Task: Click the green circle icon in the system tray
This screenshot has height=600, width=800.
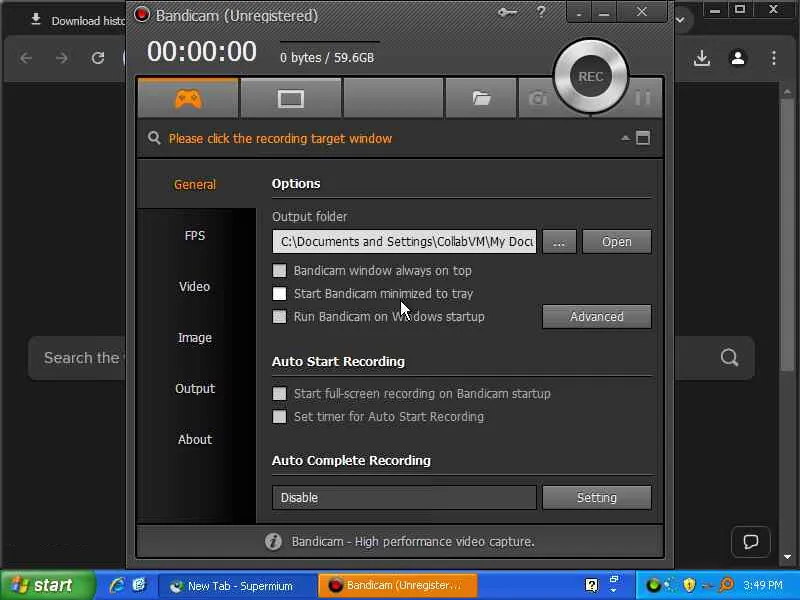Action: (653, 585)
